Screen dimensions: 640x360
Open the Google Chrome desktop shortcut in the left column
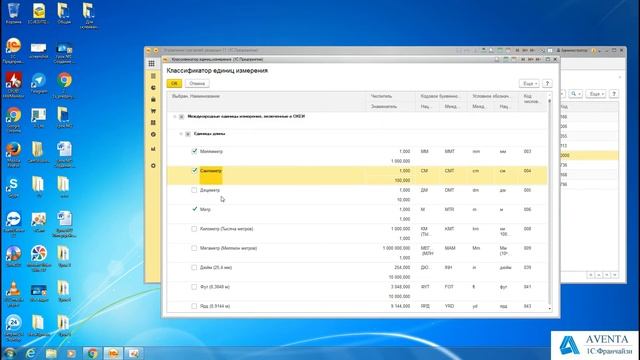pos(13,120)
